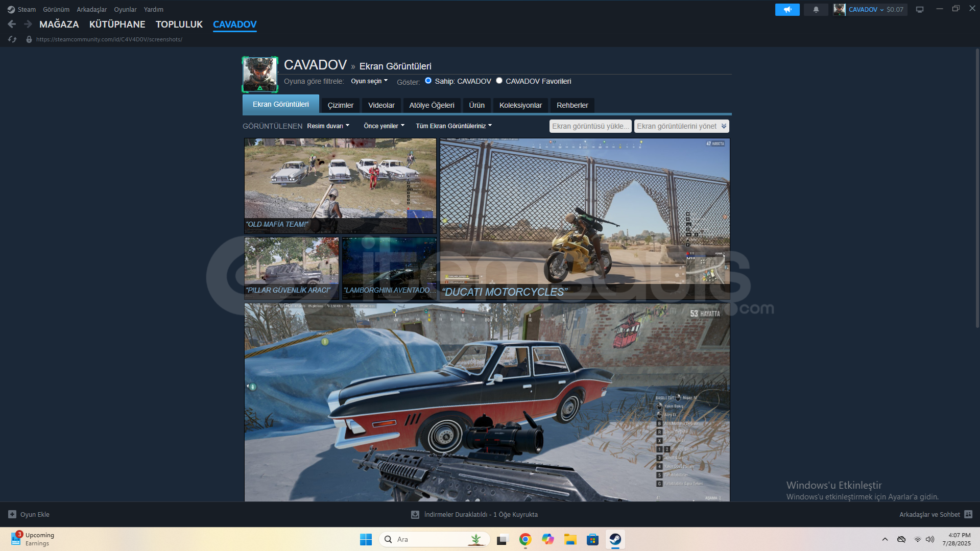Open File Explorer from taskbar
Viewport: 980px width, 551px height.
570,539
